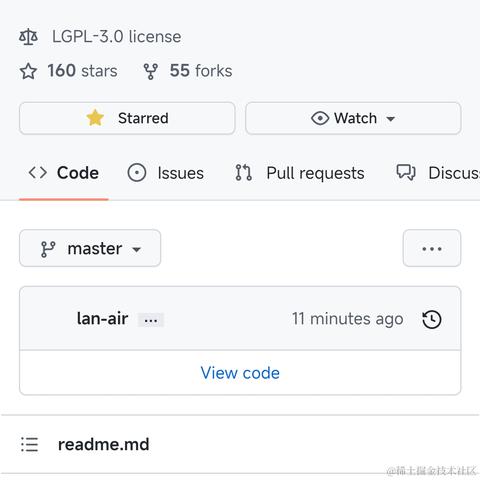Open the 55 forks list
The height and width of the screenshot is (480, 480).
[201, 71]
